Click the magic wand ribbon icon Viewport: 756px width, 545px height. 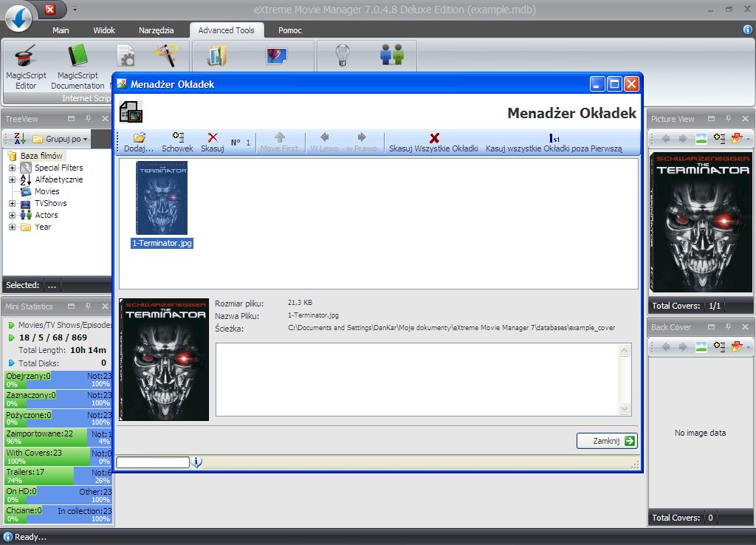coord(166,55)
